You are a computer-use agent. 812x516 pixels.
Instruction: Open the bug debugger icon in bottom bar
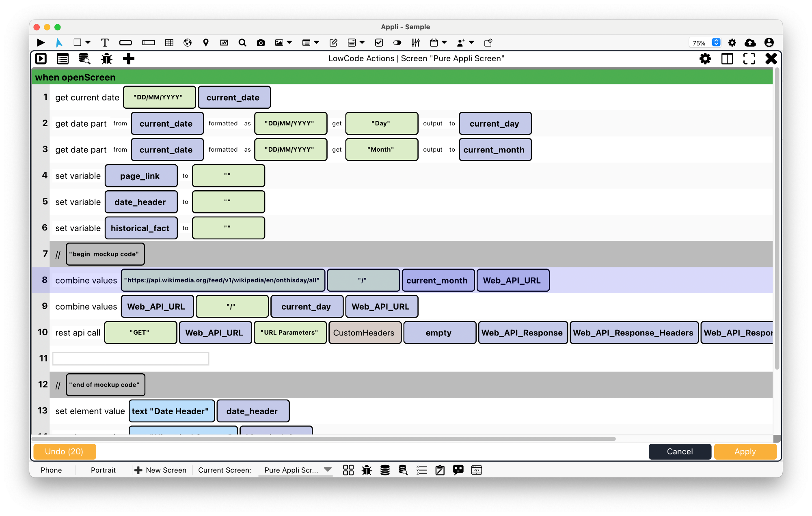click(367, 470)
